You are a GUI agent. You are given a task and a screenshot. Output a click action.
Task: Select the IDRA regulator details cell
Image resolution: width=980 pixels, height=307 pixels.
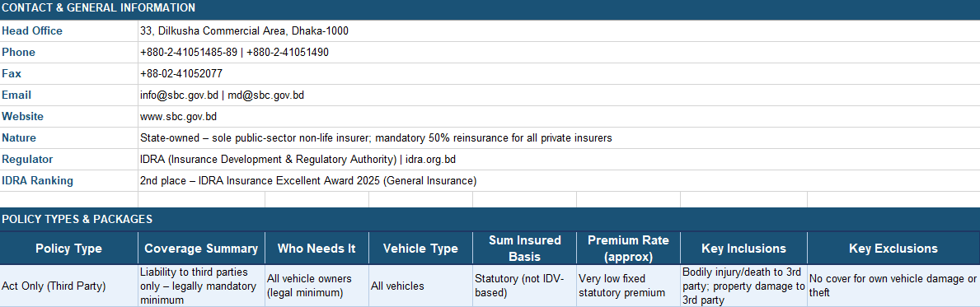(x=559, y=159)
